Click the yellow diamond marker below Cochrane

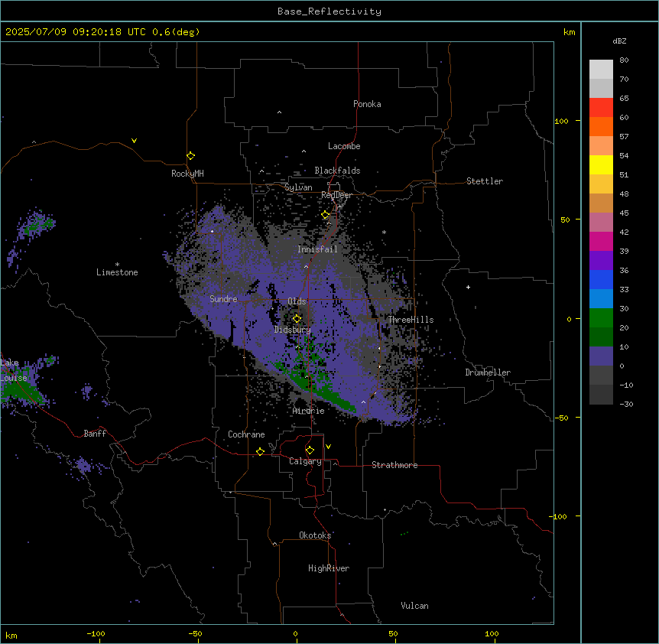(260, 452)
